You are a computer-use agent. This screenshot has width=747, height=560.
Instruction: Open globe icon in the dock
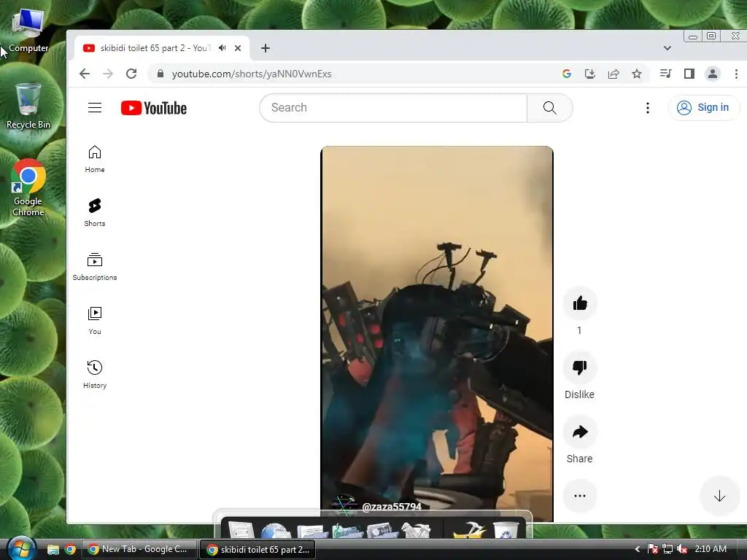tap(276, 531)
